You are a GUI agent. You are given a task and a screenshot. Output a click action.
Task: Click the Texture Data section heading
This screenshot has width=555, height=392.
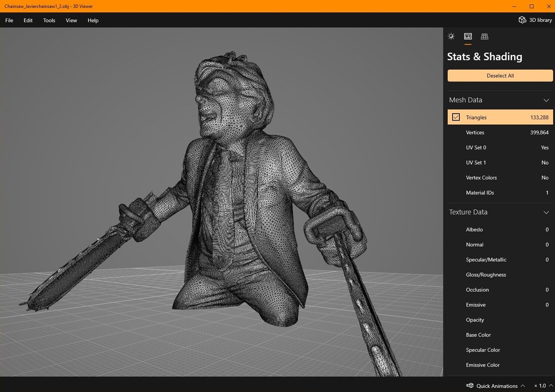coord(468,212)
